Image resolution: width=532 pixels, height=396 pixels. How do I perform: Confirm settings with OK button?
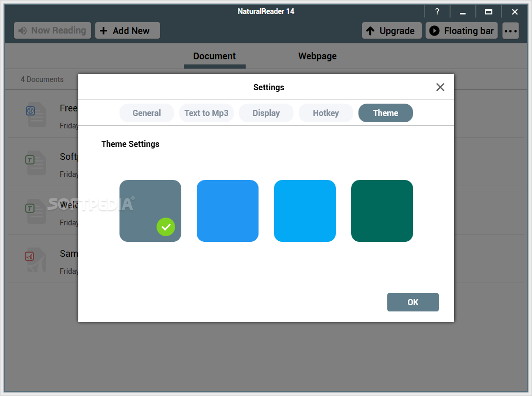(413, 302)
